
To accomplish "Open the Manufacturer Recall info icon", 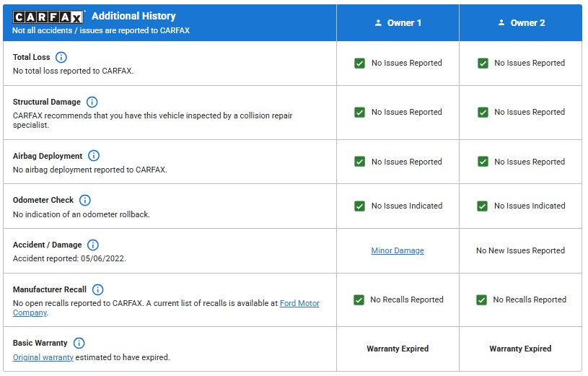I will [98, 289].
